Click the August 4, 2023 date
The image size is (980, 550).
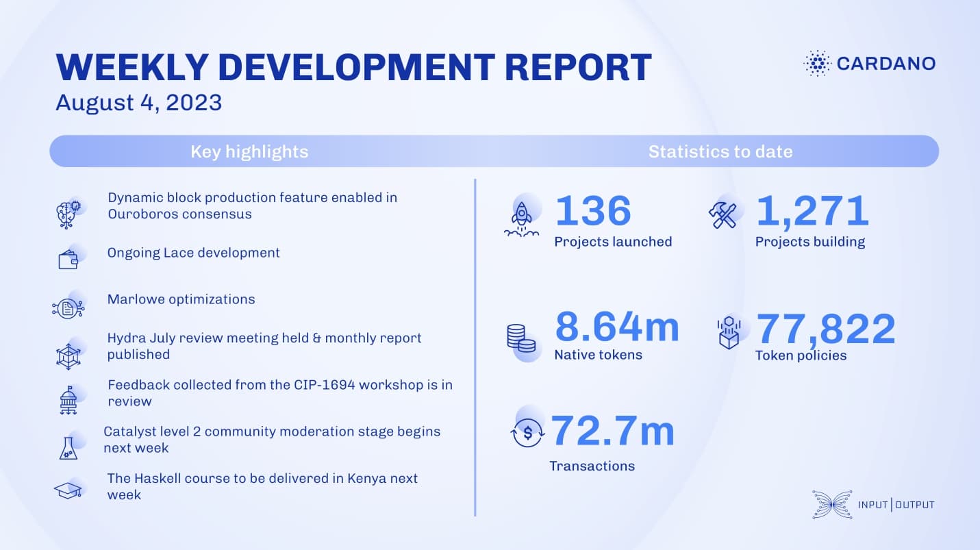point(139,103)
